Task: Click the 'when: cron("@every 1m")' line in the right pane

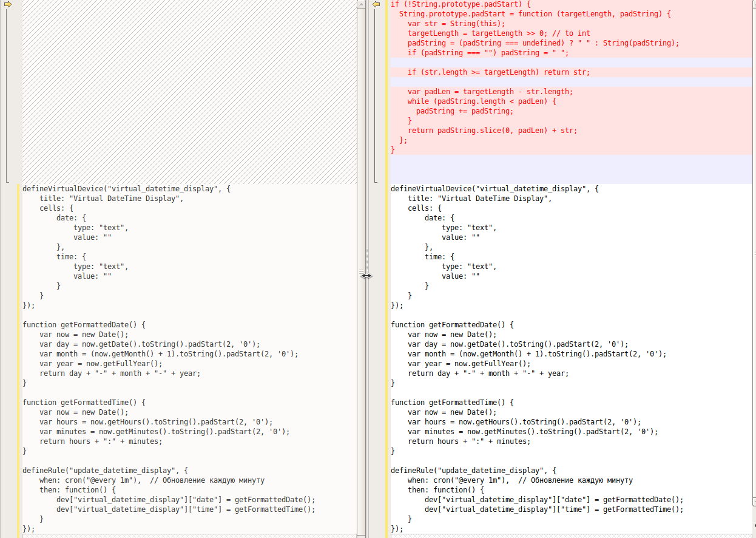Action: (520, 480)
